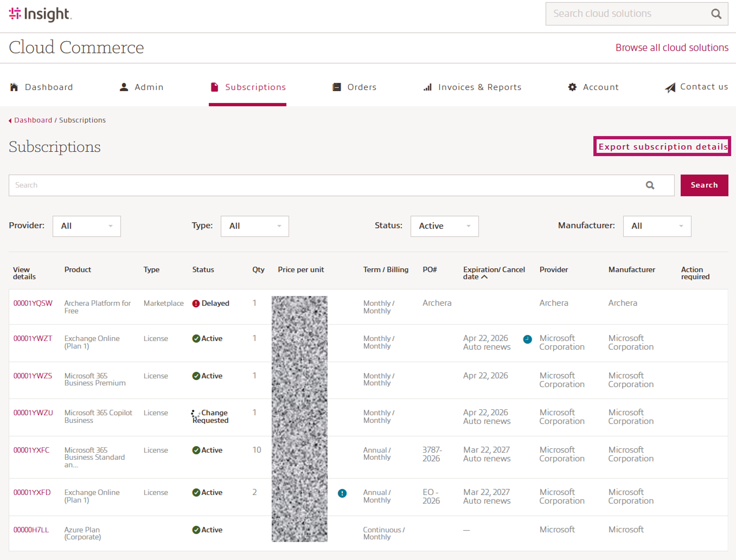The width and height of the screenshot is (736, 560).
Task: Click Export subscription details button
Action: [662, 146]
